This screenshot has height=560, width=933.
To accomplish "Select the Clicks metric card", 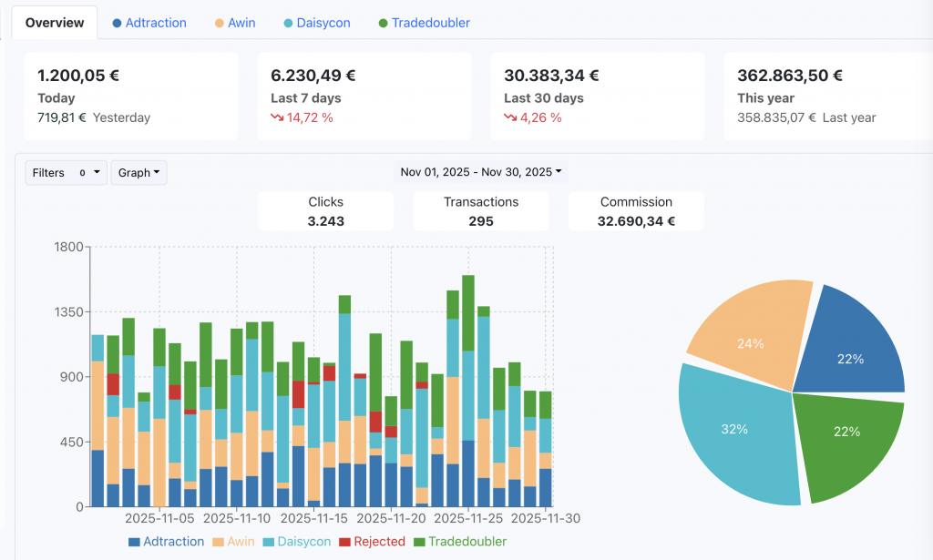I will pos(325,211).
